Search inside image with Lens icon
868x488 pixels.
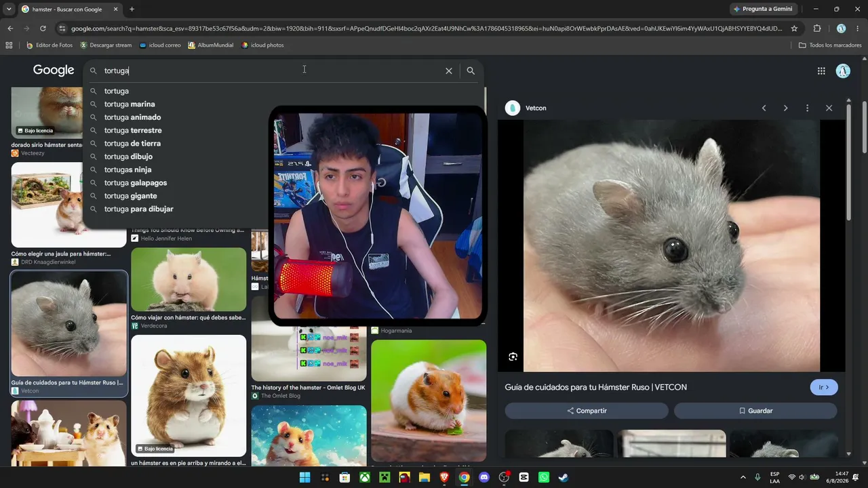click(x=513, y=357)
